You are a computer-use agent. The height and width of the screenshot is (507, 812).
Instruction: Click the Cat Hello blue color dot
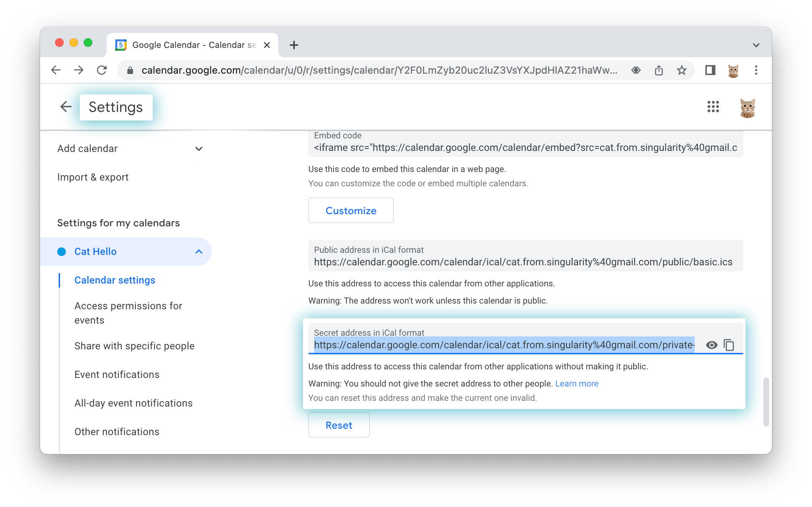62,252
